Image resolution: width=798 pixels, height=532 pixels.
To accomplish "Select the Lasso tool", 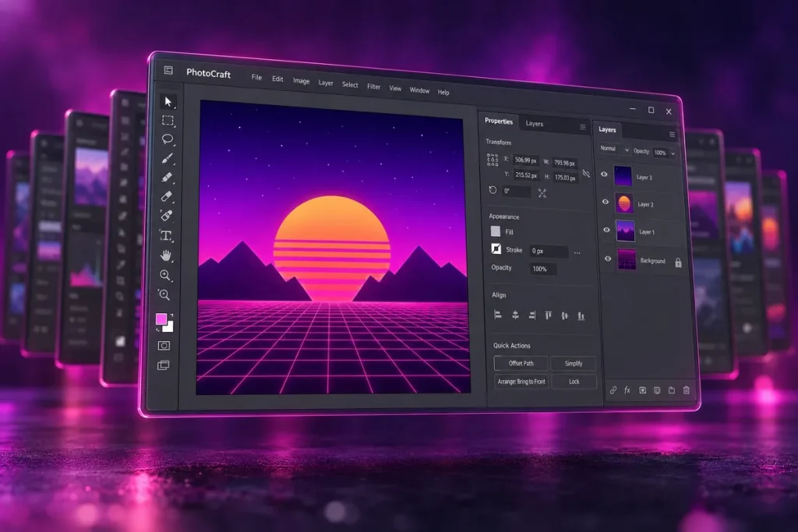I will click(x=168, y=139).
